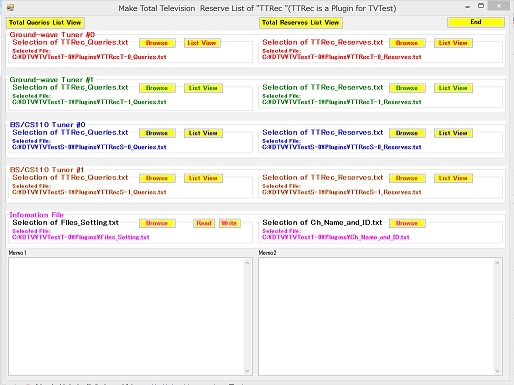Screen dimensions: 514x385
Task: Browse Reserves file for BS/CS110 Tuner #1
Action: [407, 178]
